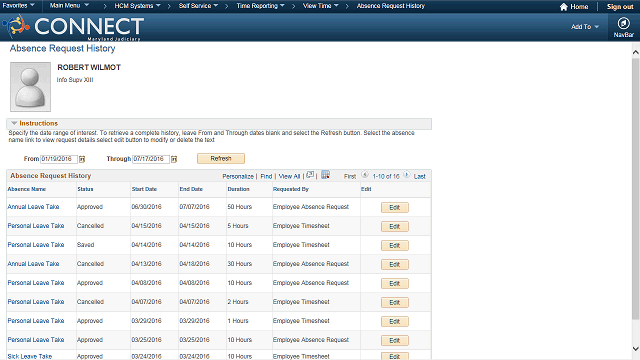Edit the 2 Hours cancelled request
The width and height of the screenshot is (640, 360).
pos(395,302)
